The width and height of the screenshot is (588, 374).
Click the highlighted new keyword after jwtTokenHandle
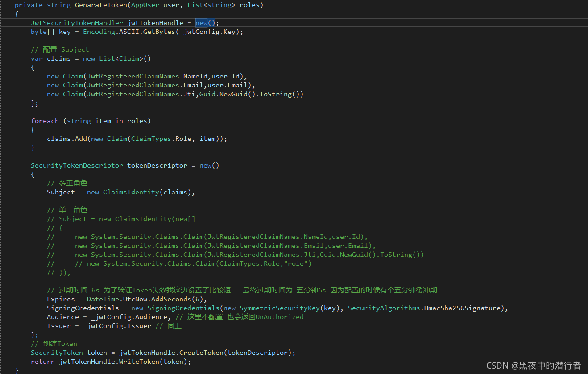click(x=201, y=23)
